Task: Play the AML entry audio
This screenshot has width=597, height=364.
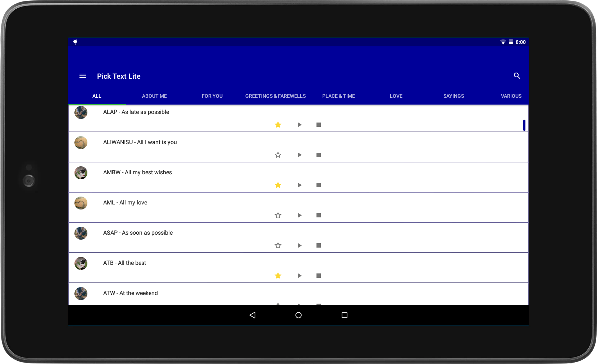Action: (299, 215)
